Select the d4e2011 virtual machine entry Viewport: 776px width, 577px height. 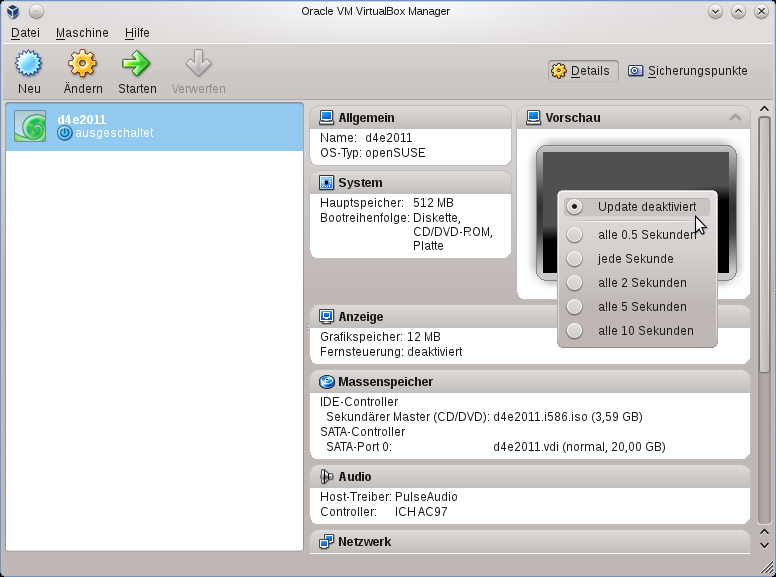(154, 126)
